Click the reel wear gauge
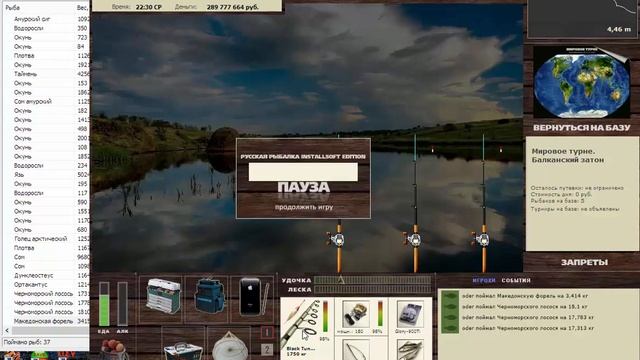The image size is (640, 360). (x=380, y=314)
